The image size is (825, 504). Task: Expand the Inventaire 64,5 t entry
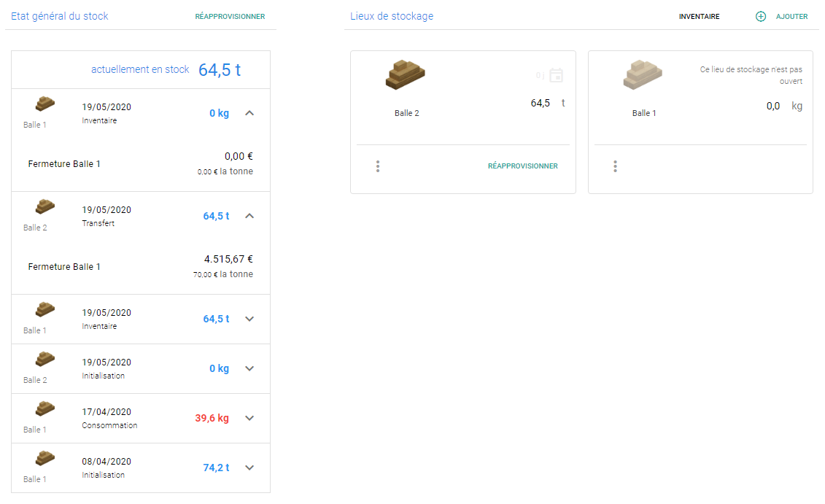click(x=249, y=319)
